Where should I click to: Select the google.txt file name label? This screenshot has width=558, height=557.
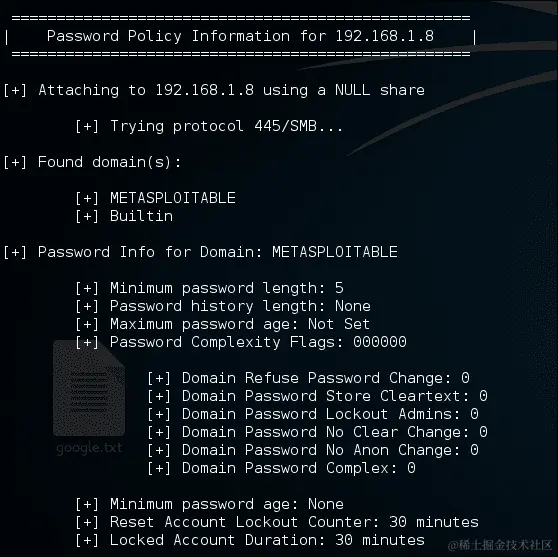(89, 447)
